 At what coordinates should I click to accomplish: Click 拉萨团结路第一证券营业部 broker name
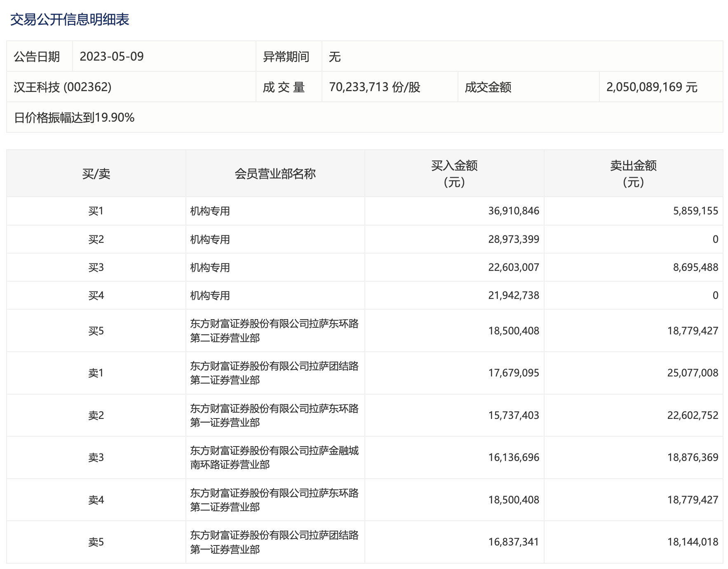[x=275, y=542]
